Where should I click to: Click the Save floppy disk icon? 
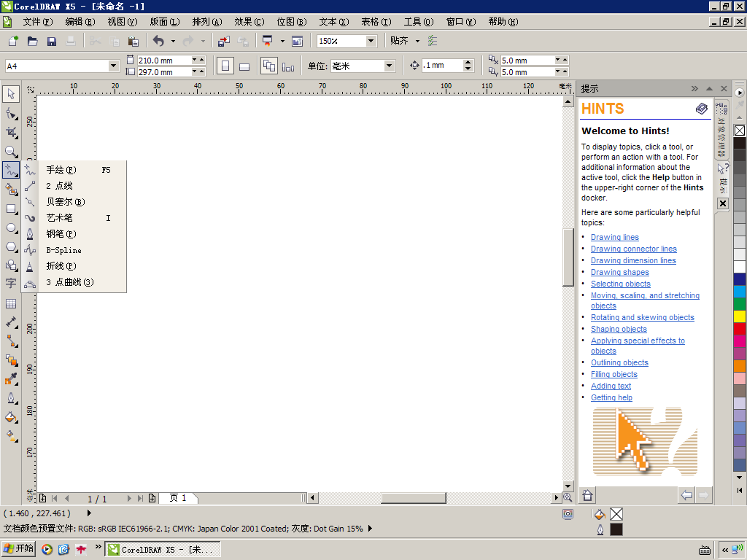(x=52, y=41)
